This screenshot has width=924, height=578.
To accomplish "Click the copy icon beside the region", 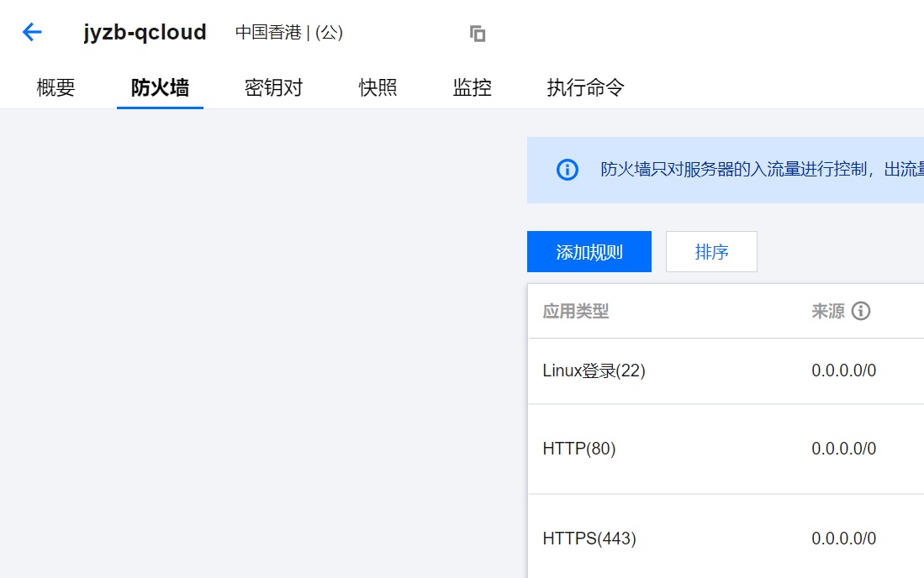I will [478, 34].
